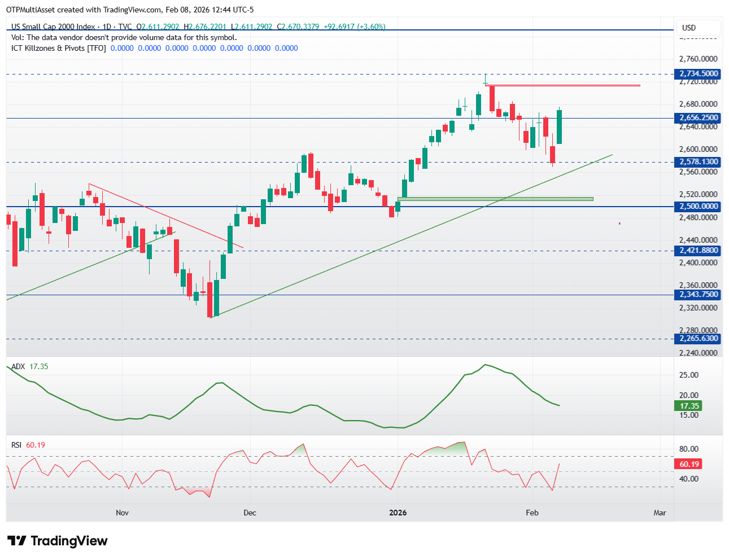The width and height of the screenshot is (729, 560).
Task: Select the red descending trendline
Action: point(166,216)
